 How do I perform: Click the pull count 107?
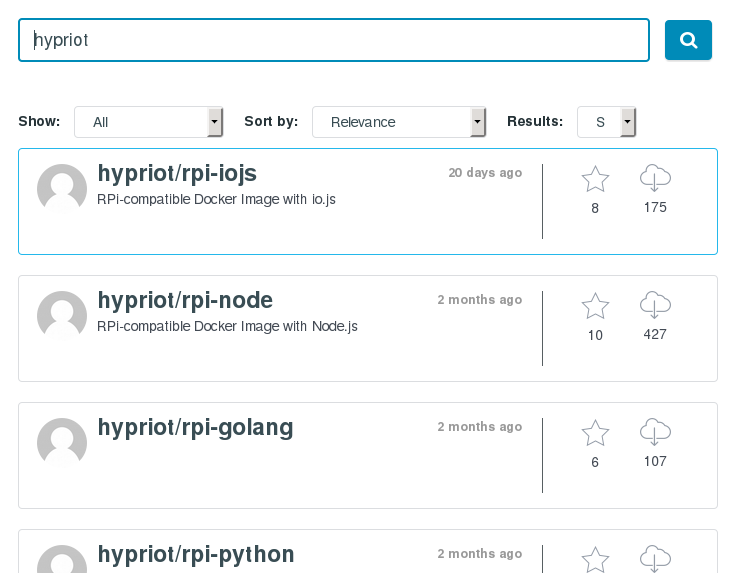[x=655, y=461]
